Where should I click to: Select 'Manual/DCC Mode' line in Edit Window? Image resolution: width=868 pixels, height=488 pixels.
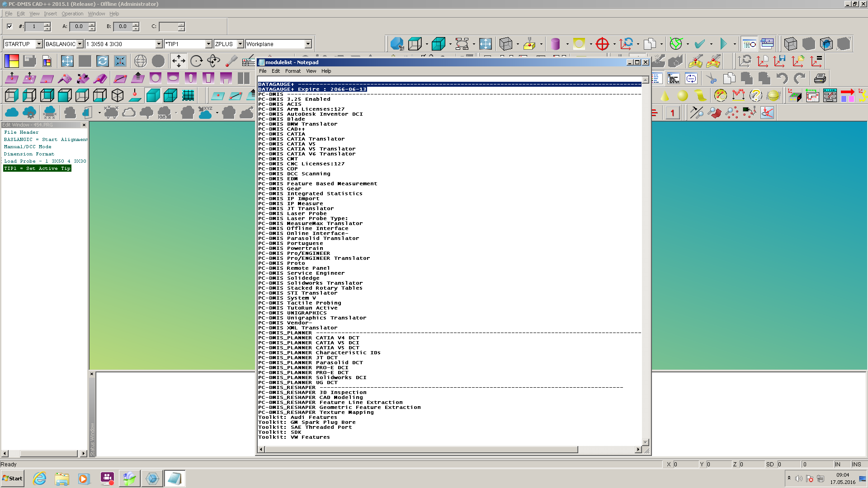[28, 146]
